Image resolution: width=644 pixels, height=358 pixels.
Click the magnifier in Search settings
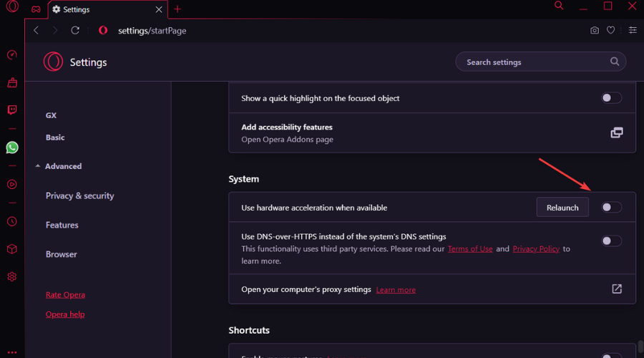click(x=615, y=62)
